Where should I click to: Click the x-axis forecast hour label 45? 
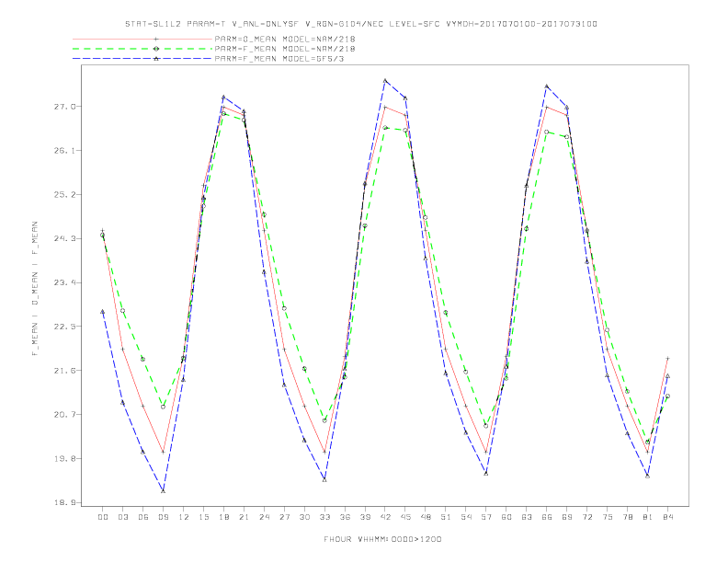point(405,517)
